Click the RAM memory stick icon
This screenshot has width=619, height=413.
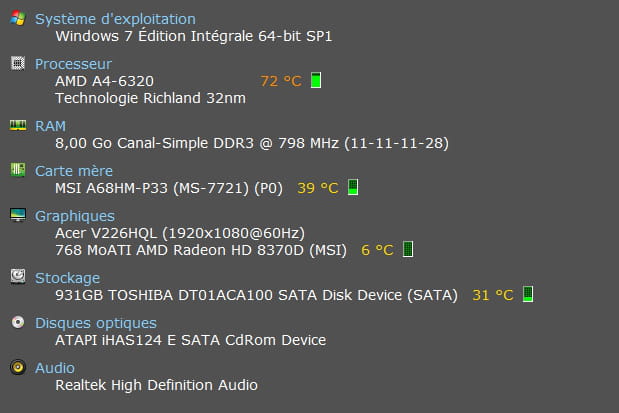point(17,126)
